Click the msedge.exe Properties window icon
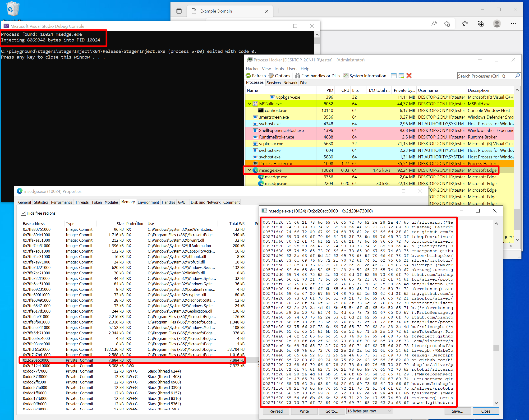Image resolution: width=529 pixels, height=420 pixels. click(x=20, y=191)
